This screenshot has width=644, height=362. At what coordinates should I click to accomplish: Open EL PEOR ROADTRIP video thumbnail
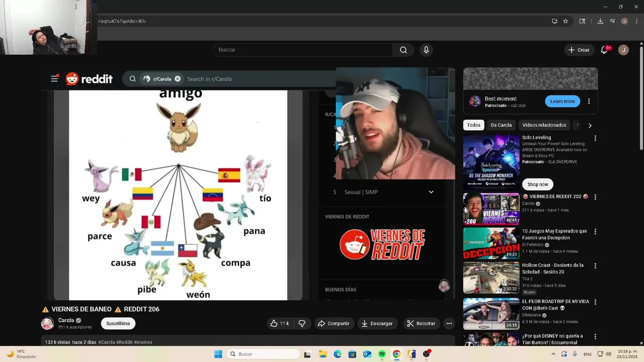click(491, 314)
